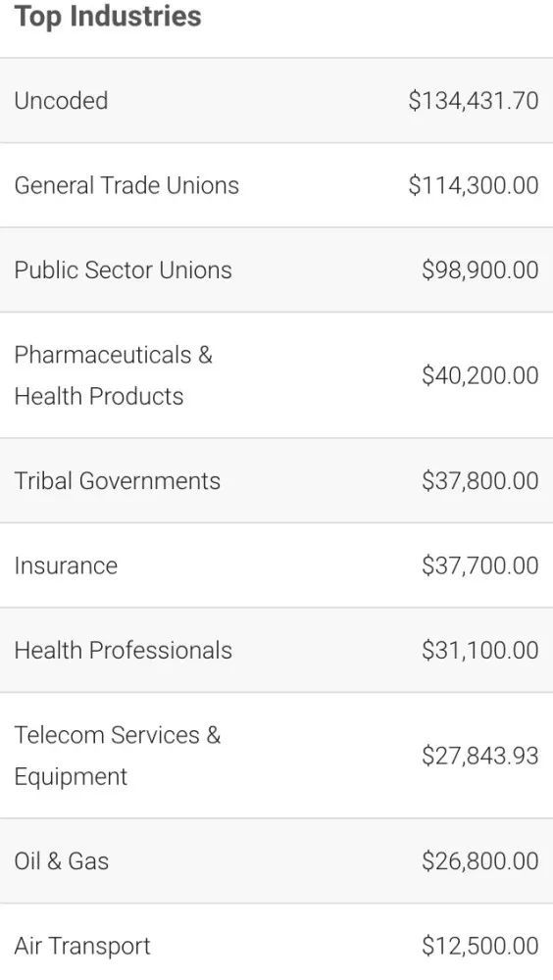
Task: Click the $134,431.70 amount for Uncoded
Action: click(473, 101)
